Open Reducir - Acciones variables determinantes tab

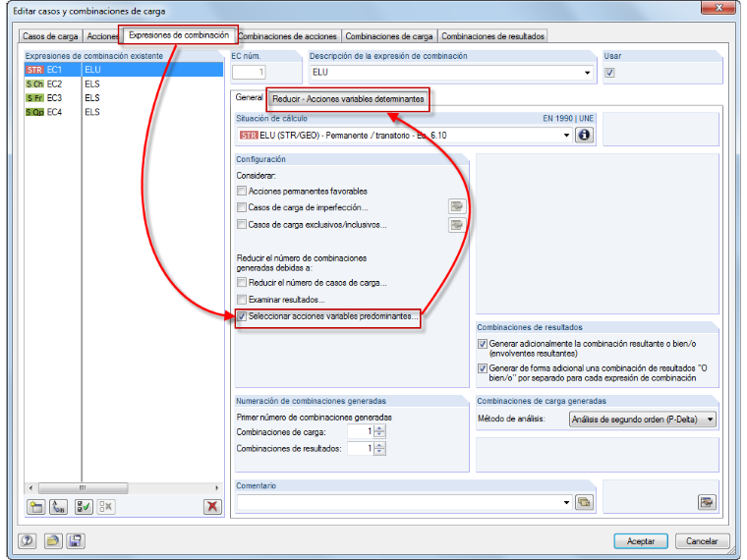348,99
